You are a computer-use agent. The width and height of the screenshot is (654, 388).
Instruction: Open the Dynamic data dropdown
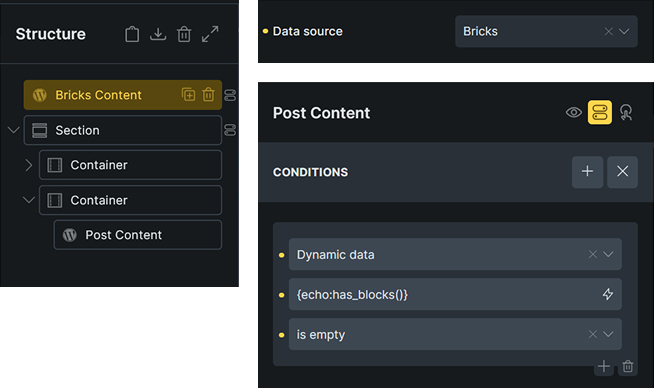click(455, 254)
